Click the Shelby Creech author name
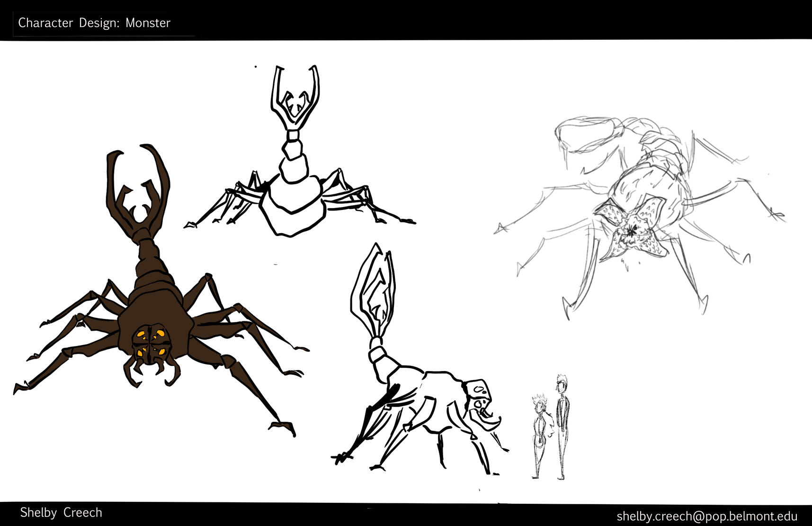The width and height of the screenshot is (812, 526). click(x=61, y=512)
